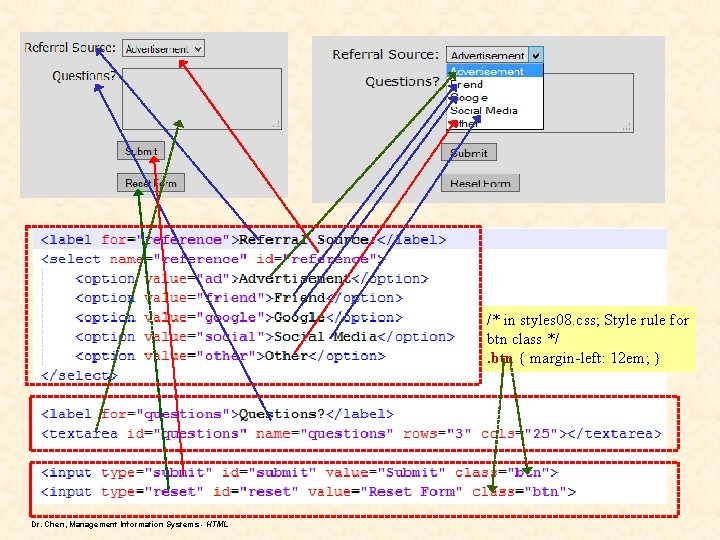Select Google option in open list

[x=495, y=97]
